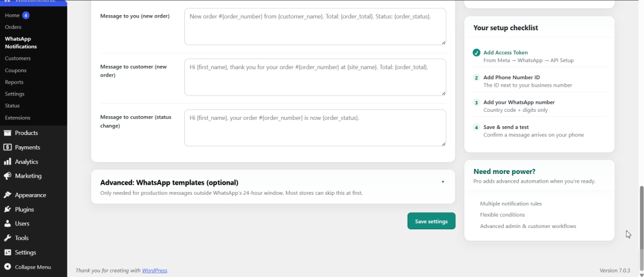Click the Message to customer (status change) label
Image resolution: width=644 pixels, height=277 pixels.
click(136, 121)
